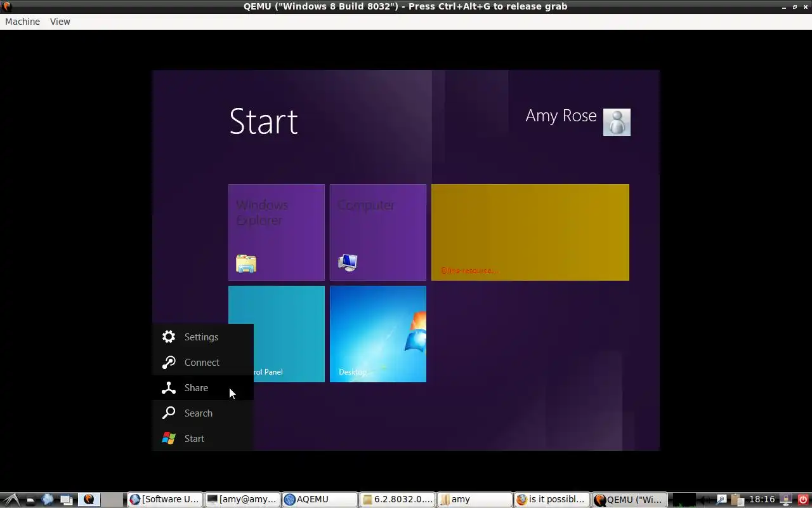Screen dimensions: 812x508
Task: Click the file manager launcher in taskbar
Action: pyautogui.click(x=30, y=500)
